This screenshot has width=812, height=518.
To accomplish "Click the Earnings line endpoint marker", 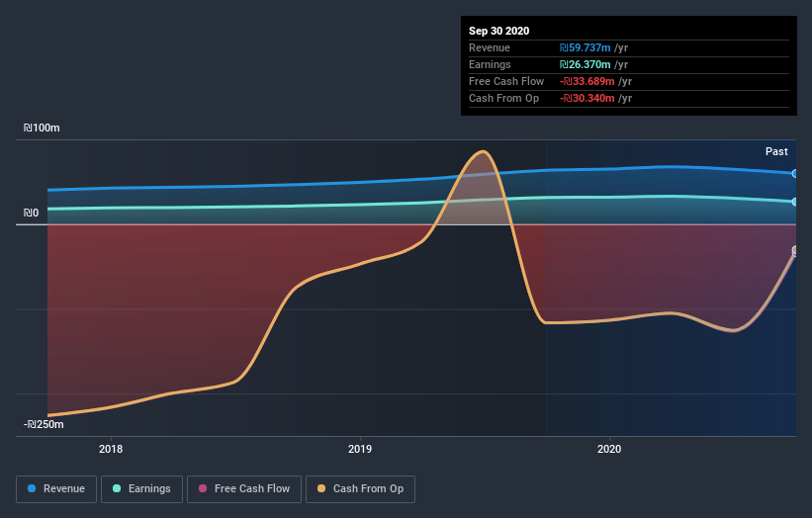I will coord(795,202).
